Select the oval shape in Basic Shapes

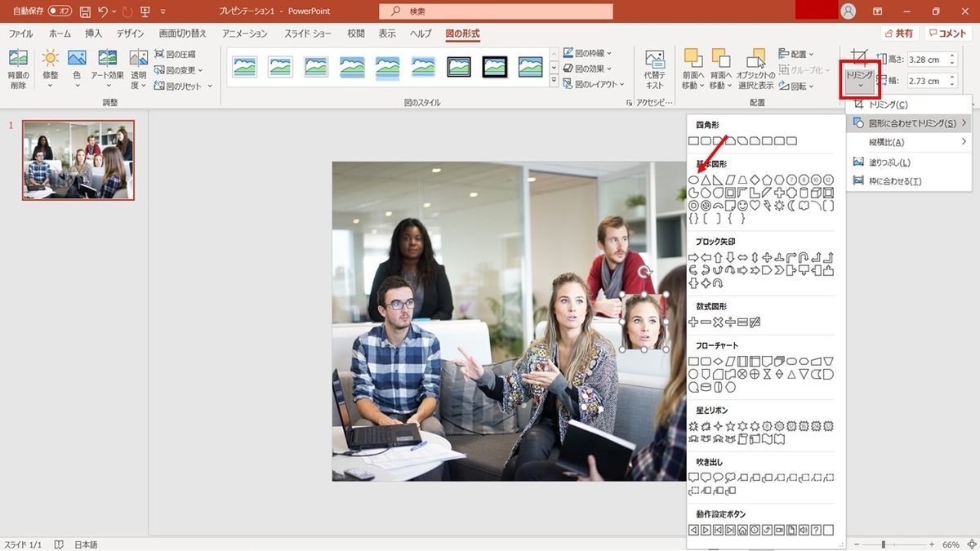pyautogui.click(x=694, y=179)
